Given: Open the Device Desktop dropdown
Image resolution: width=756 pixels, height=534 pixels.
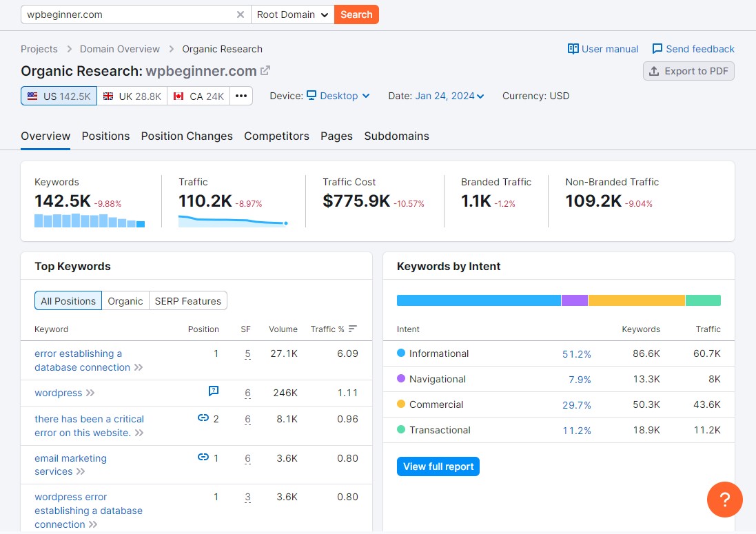Looking at the screenshot, I should (x=338, y=96).
